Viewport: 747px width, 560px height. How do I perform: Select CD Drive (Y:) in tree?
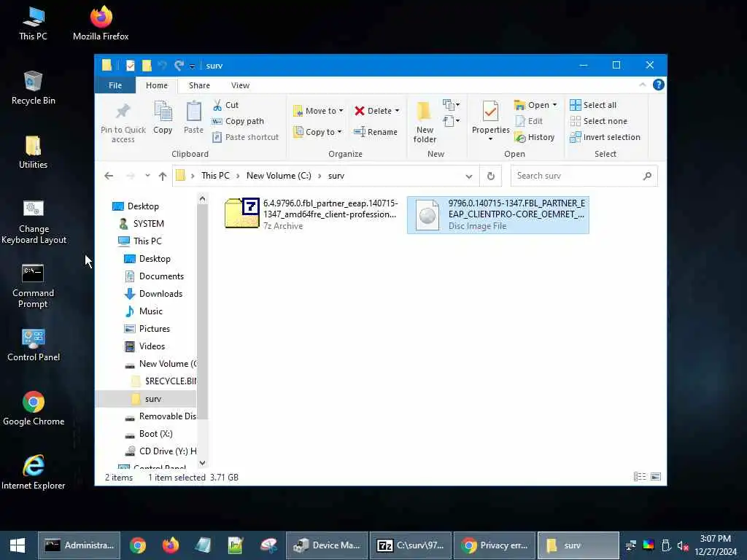point(167,451)
